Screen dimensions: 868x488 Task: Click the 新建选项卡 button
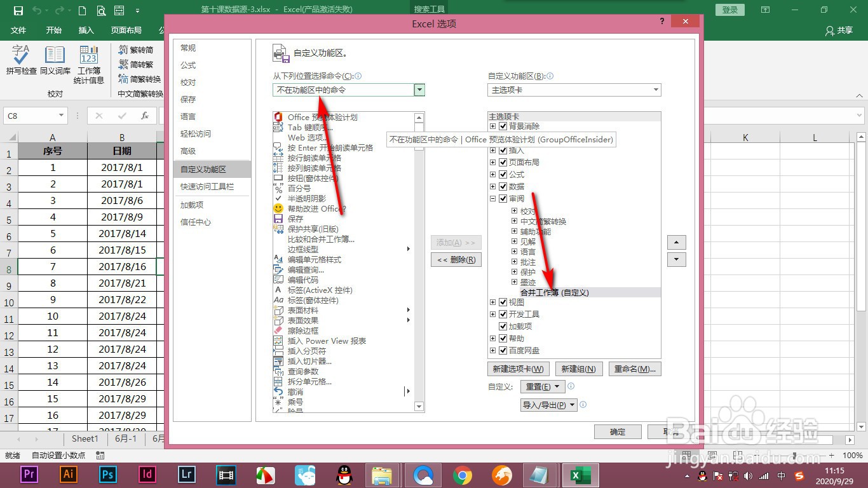click(519, 369)
